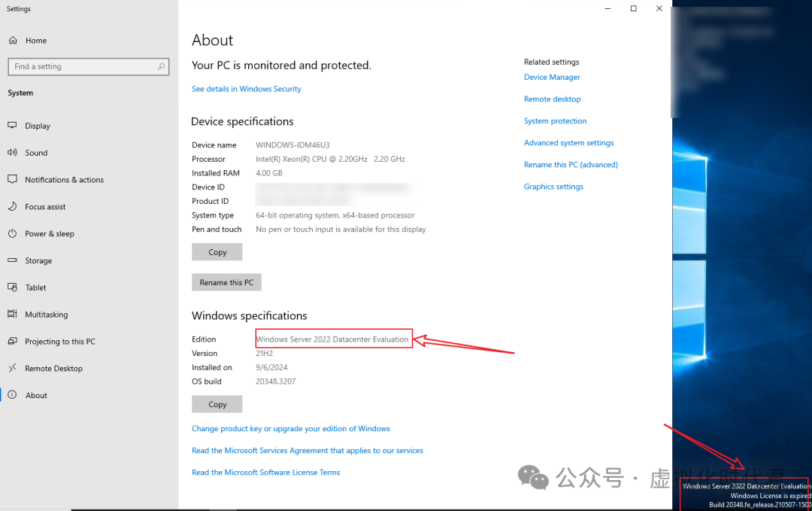Click the Projecting to this PC icon
The image size is (812, 511).
13,341
